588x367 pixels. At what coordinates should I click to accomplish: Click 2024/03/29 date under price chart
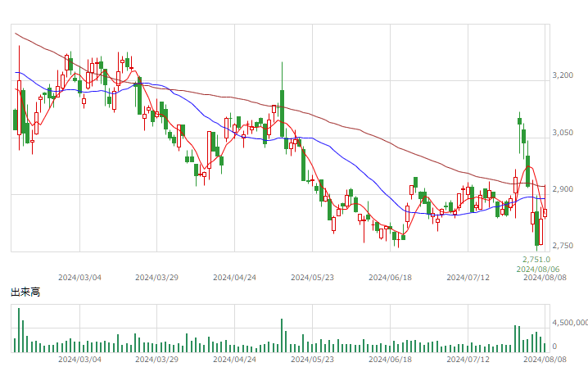coord(156,278)
